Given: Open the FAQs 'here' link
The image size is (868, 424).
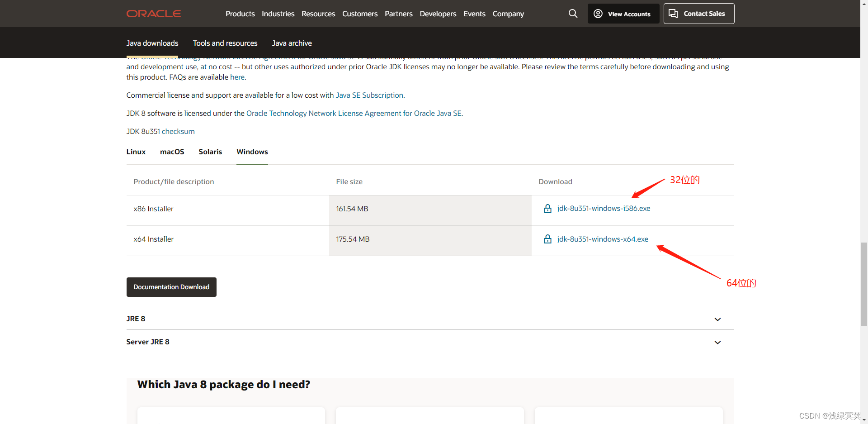Looking at the screenshot, I should pyautogui.click(x=237, y=77).
